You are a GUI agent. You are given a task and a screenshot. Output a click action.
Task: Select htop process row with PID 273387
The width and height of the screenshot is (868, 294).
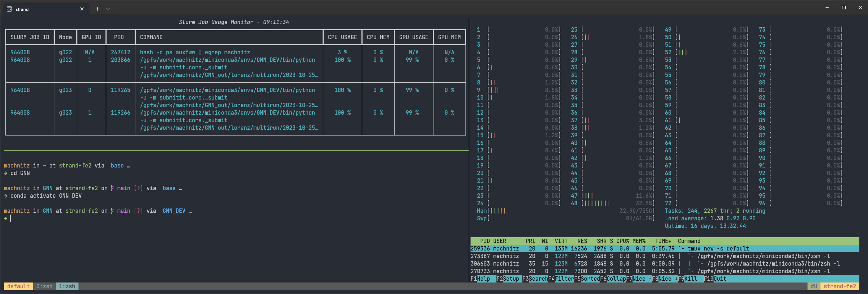click(665, 256)
